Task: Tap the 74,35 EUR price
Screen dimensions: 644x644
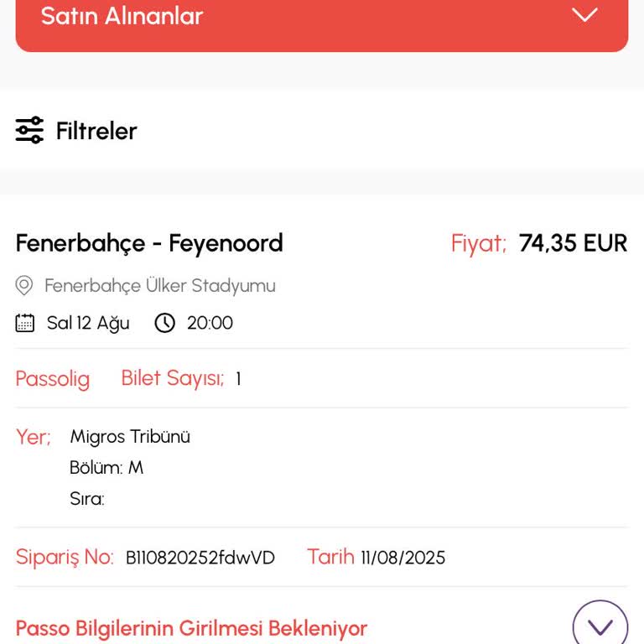Action: click(573, 243)
